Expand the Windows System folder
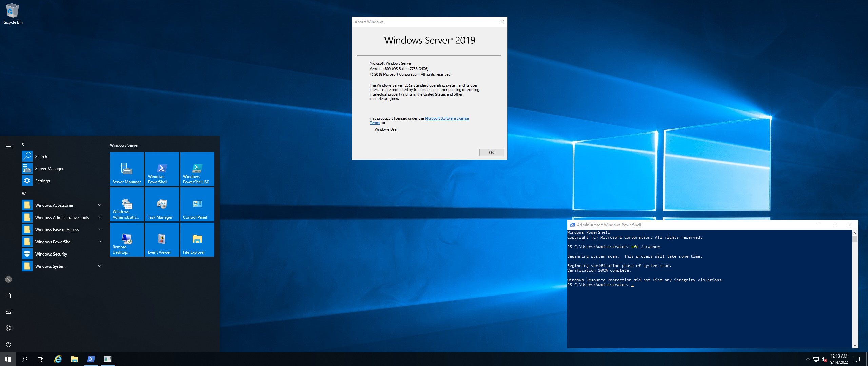Image resolution: width=868 pixels, height=366 pixels. [62, 266]
